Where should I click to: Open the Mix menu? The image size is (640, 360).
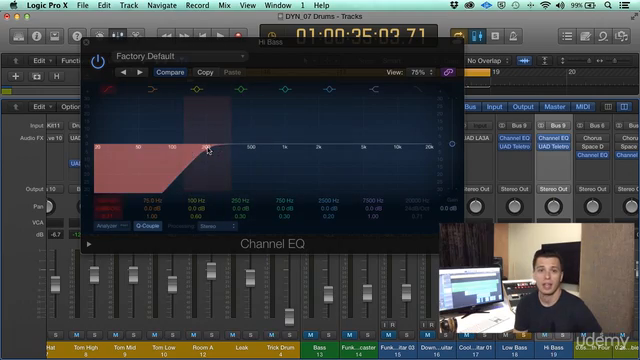coord(224,5)
